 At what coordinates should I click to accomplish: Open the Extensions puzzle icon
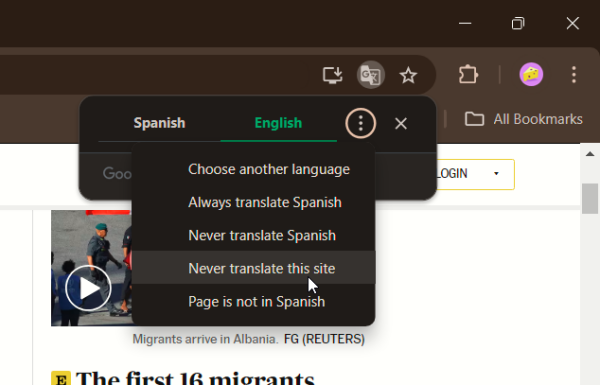pos(468,74)
